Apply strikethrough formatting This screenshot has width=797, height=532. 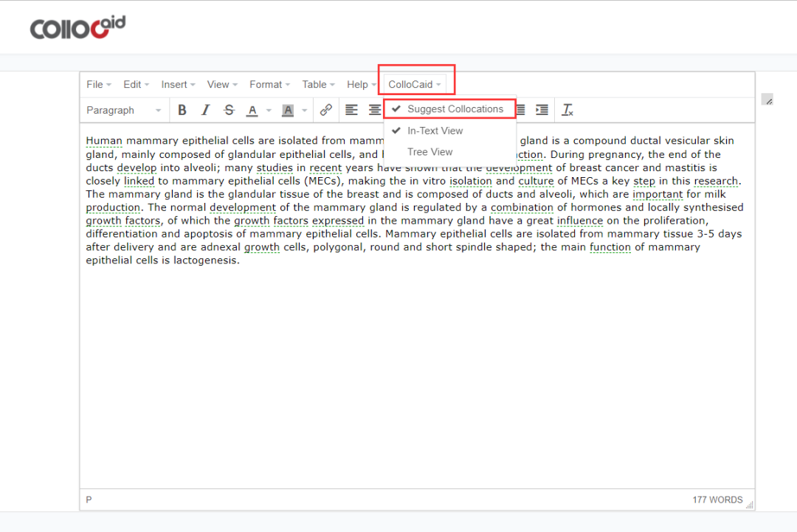tap(230, 110)
